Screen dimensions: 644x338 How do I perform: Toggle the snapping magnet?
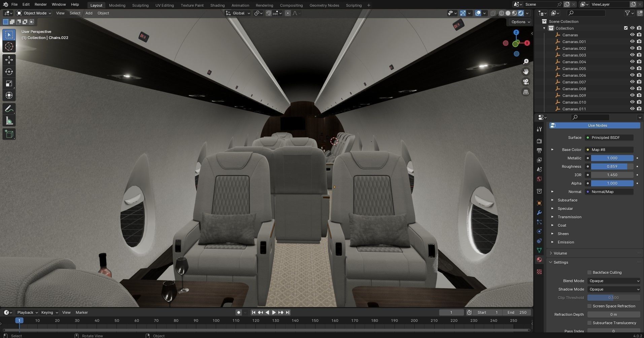tap(269, 13)
